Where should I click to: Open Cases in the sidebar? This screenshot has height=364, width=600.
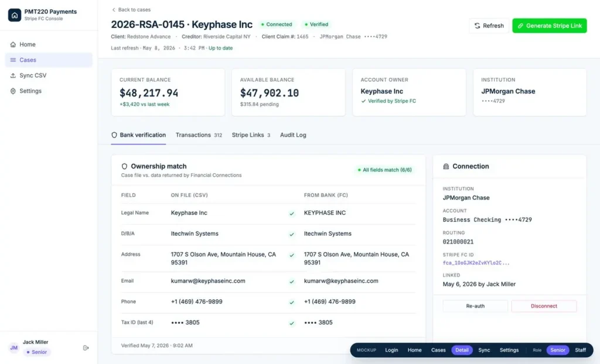[49, 60]
